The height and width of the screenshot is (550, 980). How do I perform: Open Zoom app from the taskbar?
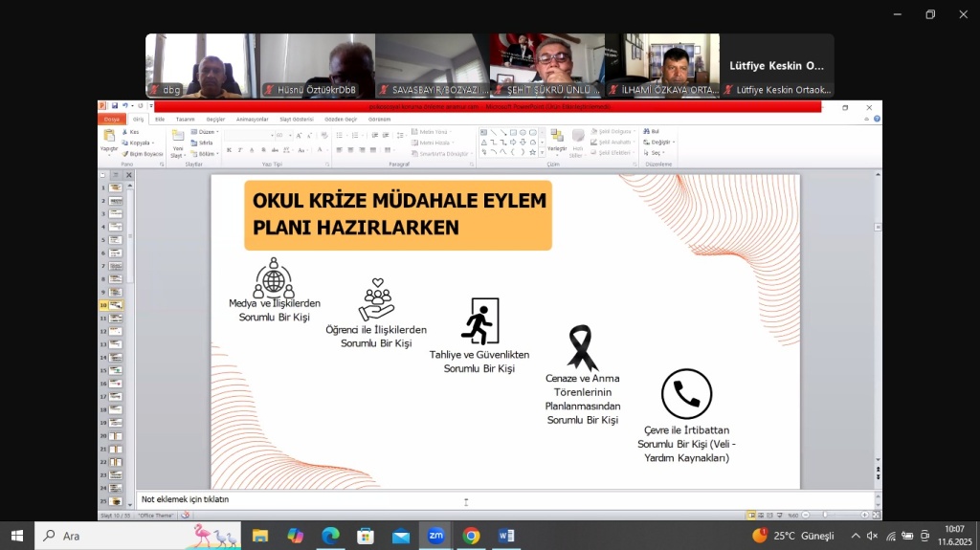(x=435, y=536)
